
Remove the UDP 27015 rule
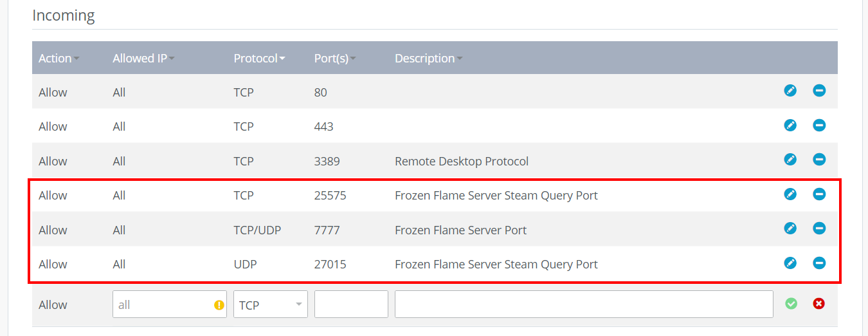tap(819, 263)
